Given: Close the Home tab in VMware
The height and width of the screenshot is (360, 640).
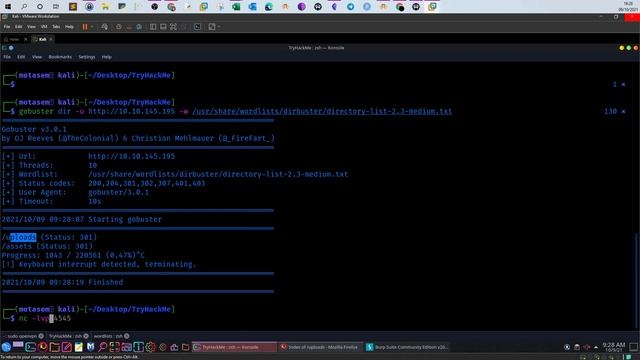Looking at the screenshot, I should pos(26,39).
